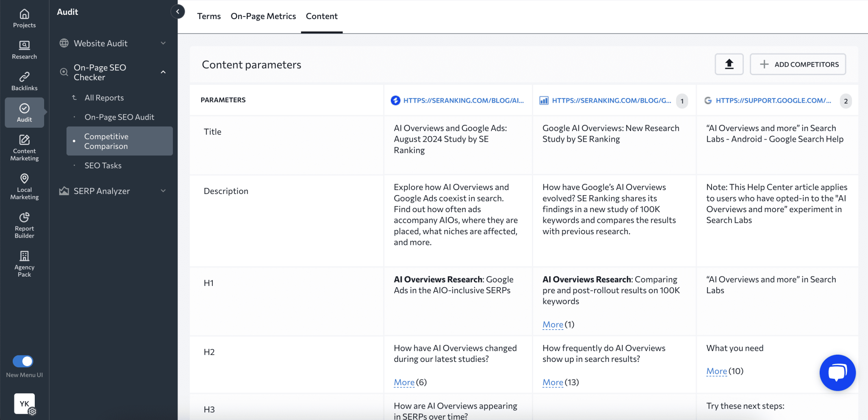
Task: Select the Audit sidebar icon
Action: (x=24, y=112)
